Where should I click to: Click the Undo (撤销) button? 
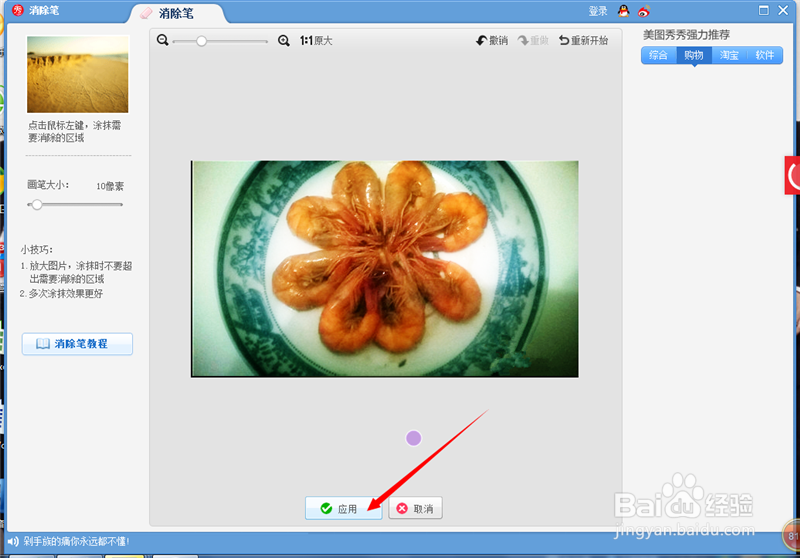(x=492, y=40)
